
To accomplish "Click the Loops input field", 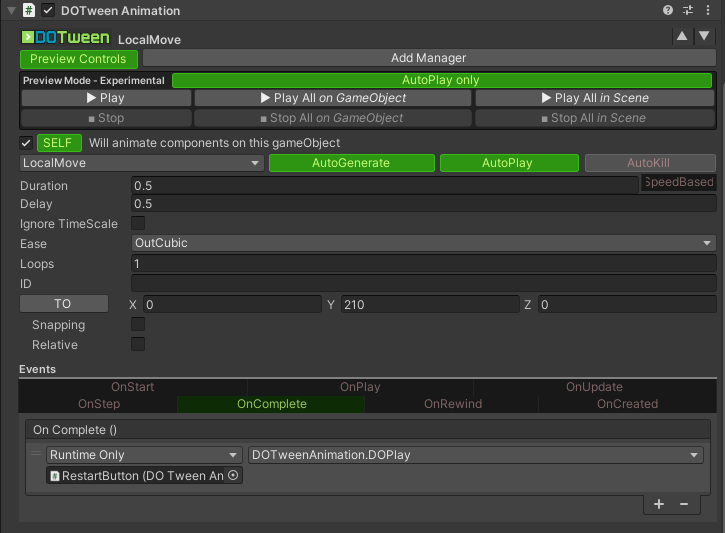I will [x=424, y=263].
